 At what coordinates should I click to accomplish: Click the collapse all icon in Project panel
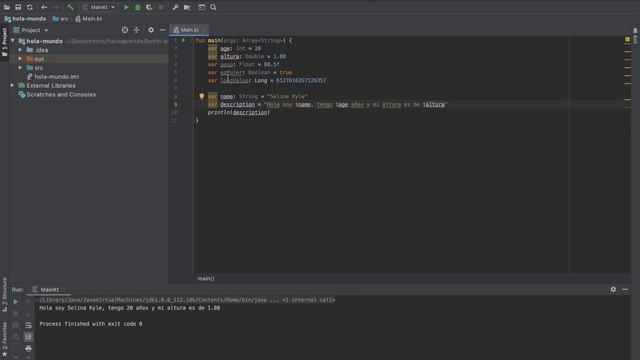click(x=136, y=30)
